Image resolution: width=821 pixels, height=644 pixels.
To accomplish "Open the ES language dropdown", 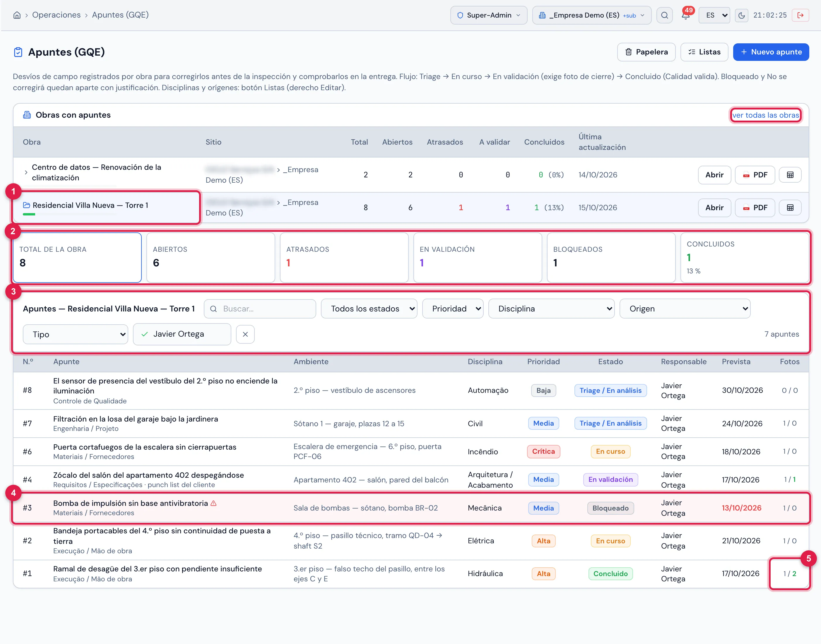I will [714, 16].
